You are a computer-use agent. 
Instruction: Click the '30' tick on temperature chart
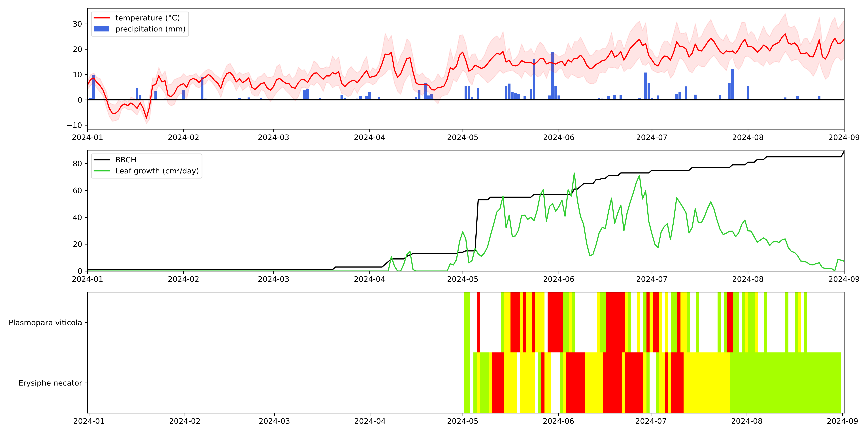click(x=78, y=24)
